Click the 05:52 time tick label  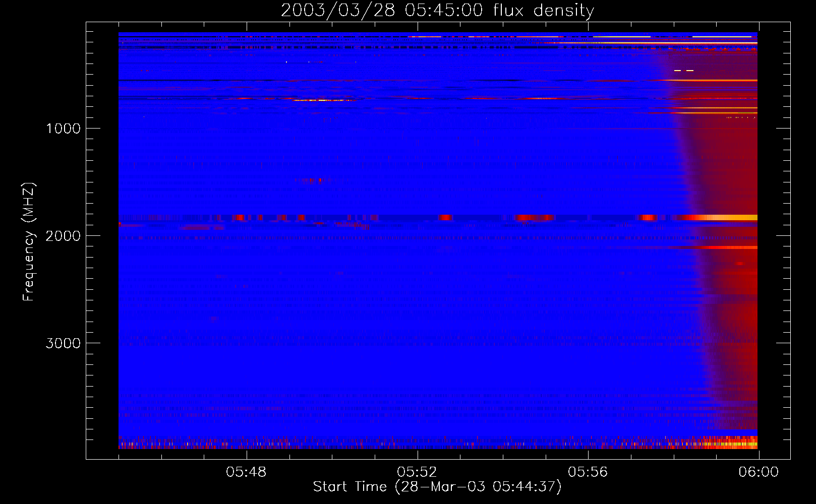(417, 472)
